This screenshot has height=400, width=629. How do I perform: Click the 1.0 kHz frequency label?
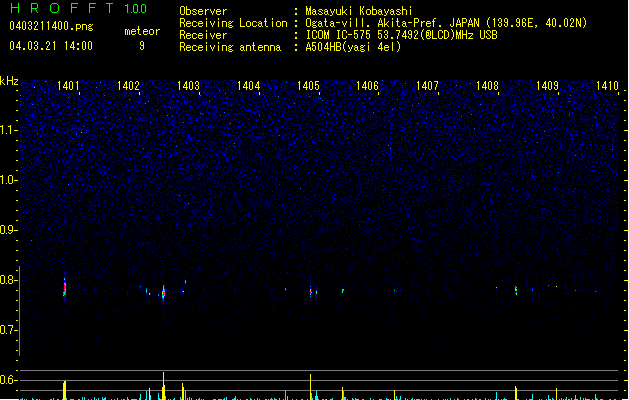click(9, 180)
